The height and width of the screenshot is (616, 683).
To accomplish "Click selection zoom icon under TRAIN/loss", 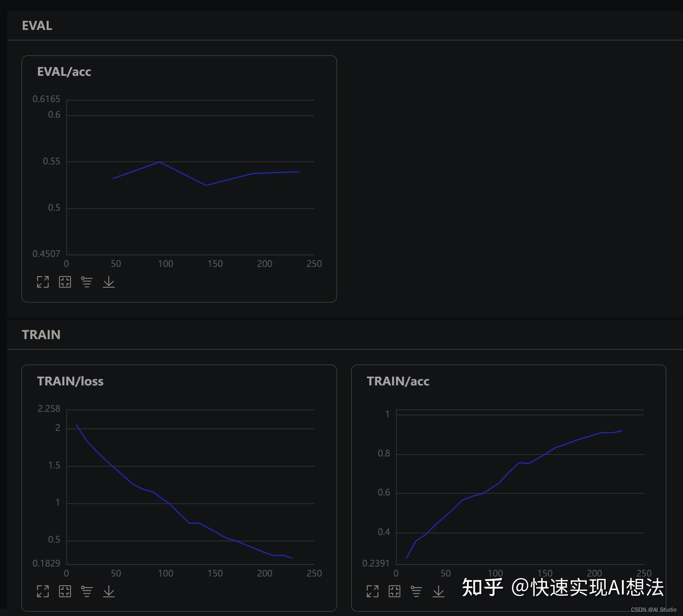I will [65, 591].
